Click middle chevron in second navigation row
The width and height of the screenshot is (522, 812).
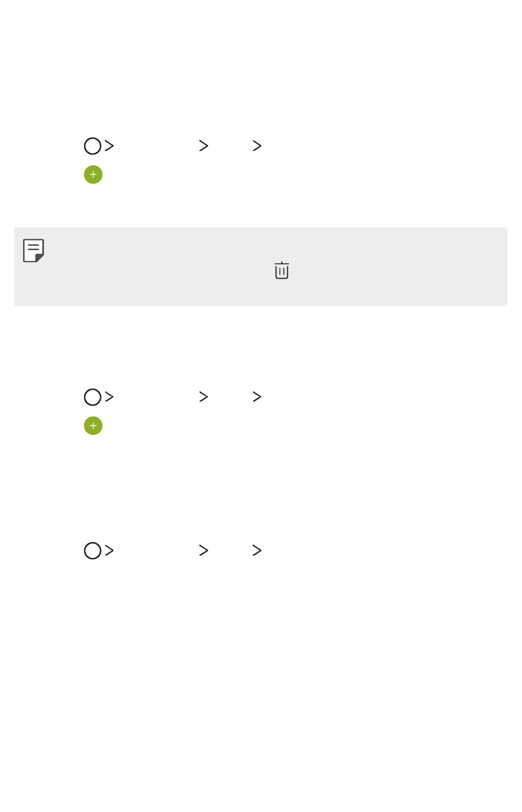204,397
